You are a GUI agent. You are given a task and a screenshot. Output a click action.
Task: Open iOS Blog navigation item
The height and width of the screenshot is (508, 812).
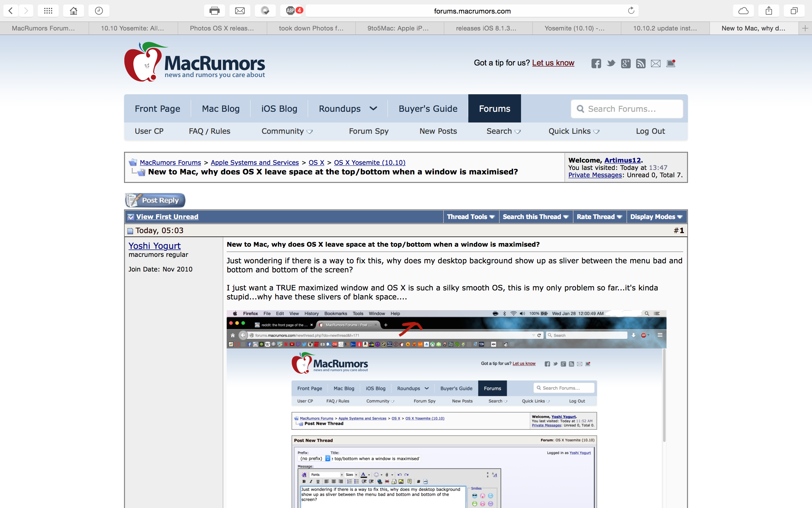(279, 109)
